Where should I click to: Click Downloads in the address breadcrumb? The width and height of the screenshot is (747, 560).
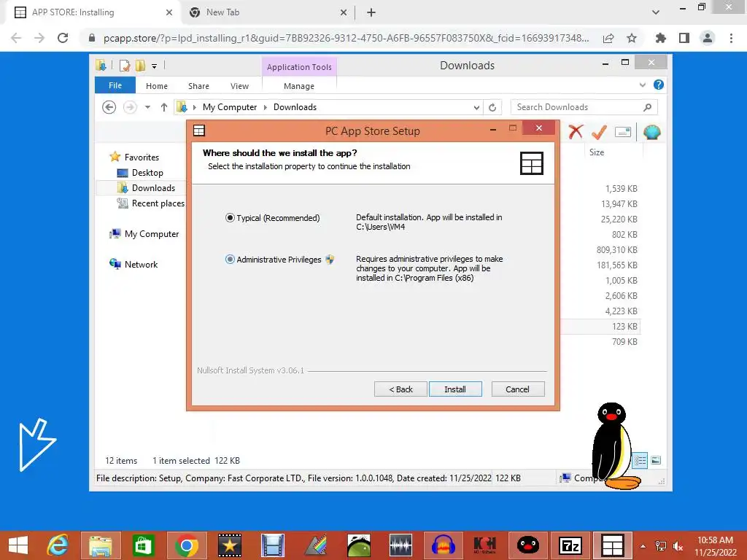295,107
